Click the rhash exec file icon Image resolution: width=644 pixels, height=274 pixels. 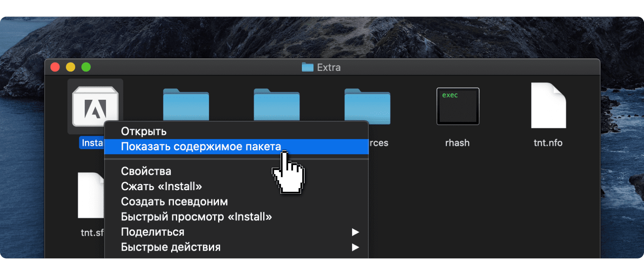click(458, 106)
